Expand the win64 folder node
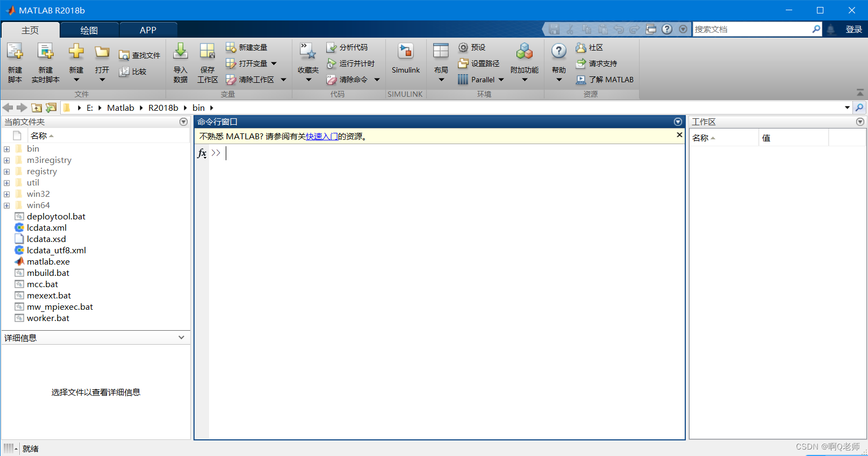The image size is (868, 456). point(6,205)
